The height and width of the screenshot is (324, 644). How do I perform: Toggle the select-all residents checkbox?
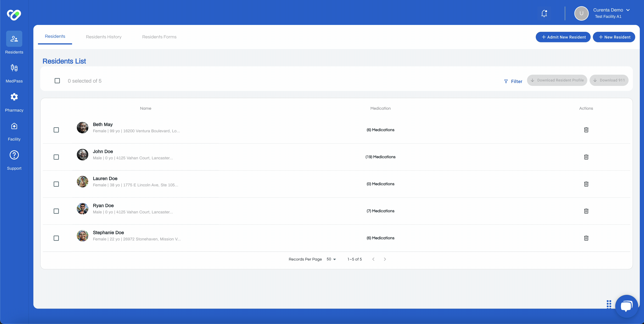click(x=57, y=81)
